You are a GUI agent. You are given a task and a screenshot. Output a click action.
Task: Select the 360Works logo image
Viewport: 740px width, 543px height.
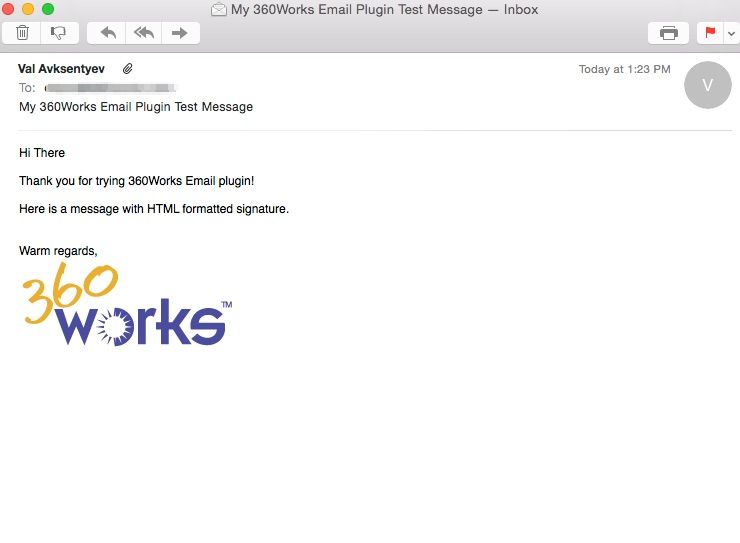pyautogui.click(x=127, y=304)
